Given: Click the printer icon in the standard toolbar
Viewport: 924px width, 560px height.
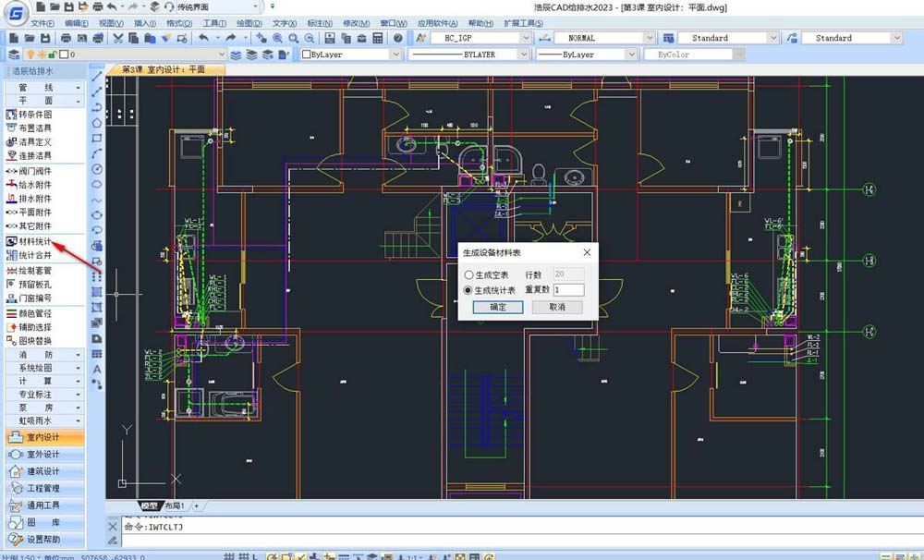Looking at the screenshot, I should 67,39.
